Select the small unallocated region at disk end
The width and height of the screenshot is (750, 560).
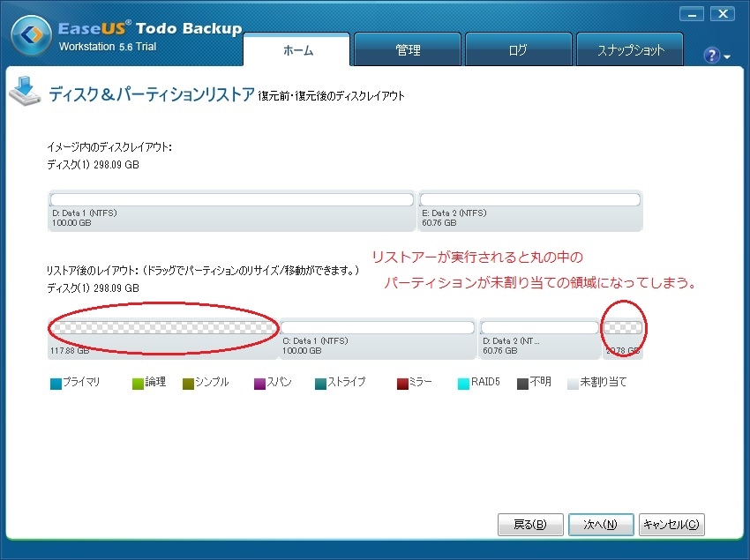[622, 339]
